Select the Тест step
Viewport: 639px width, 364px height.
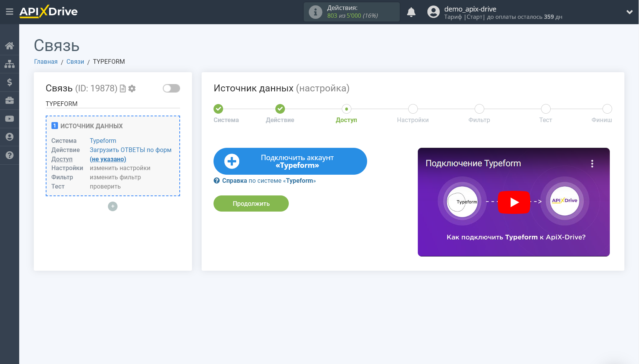(546, 114)
